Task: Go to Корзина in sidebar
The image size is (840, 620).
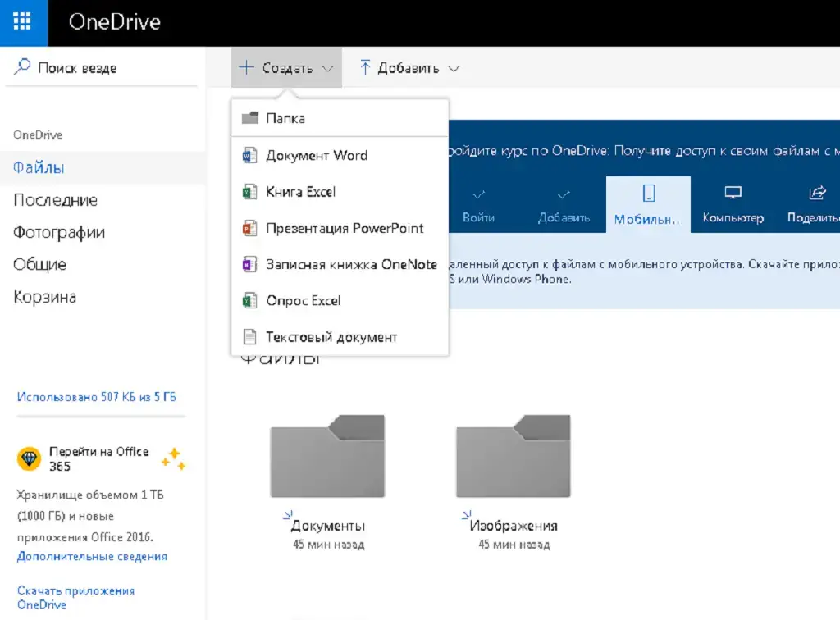Action: coord(45,297)
